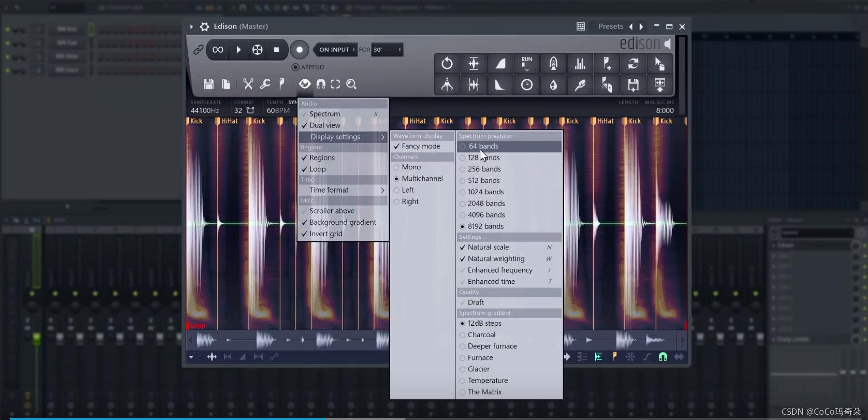Toggle Fancy mode waveform display

pos(423,146)
